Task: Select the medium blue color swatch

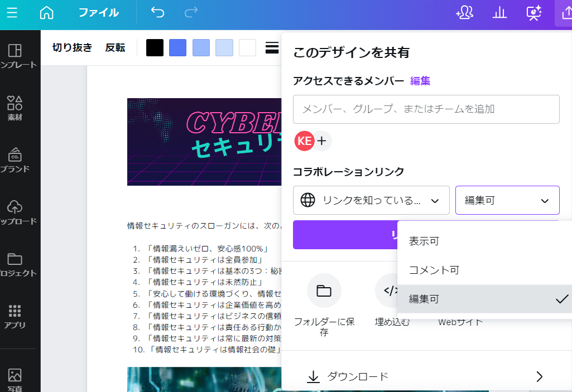Action: [x=177, y=48]
